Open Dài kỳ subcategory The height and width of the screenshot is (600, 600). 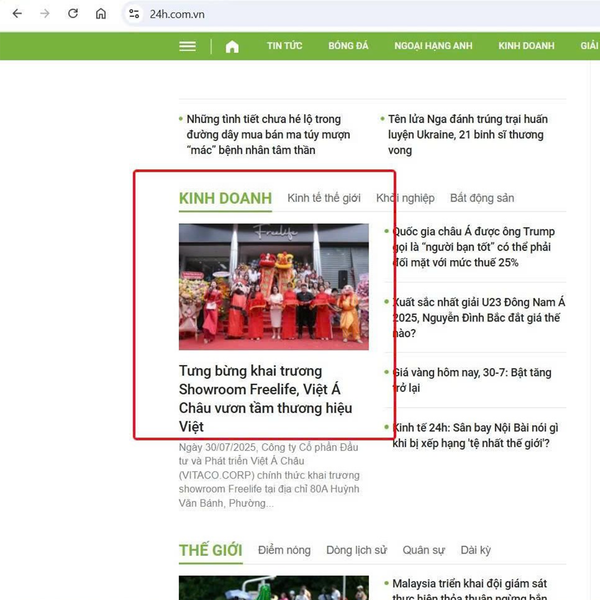476,550
